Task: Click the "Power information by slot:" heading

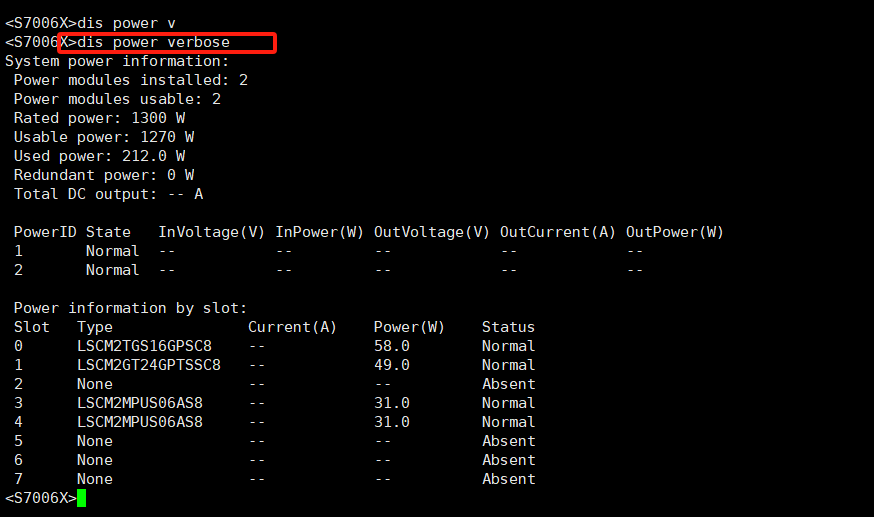Action: pos(130,308)
